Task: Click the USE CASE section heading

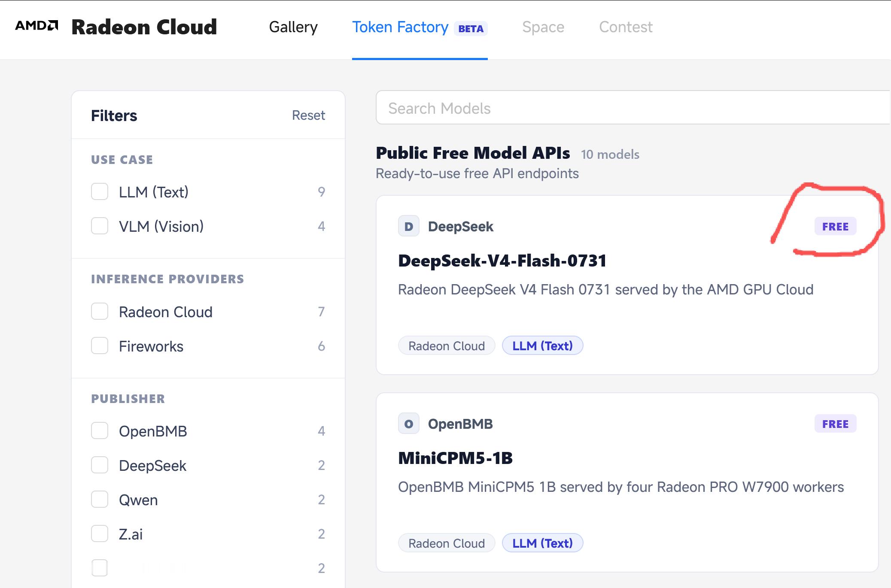Action: click(122, 160)
